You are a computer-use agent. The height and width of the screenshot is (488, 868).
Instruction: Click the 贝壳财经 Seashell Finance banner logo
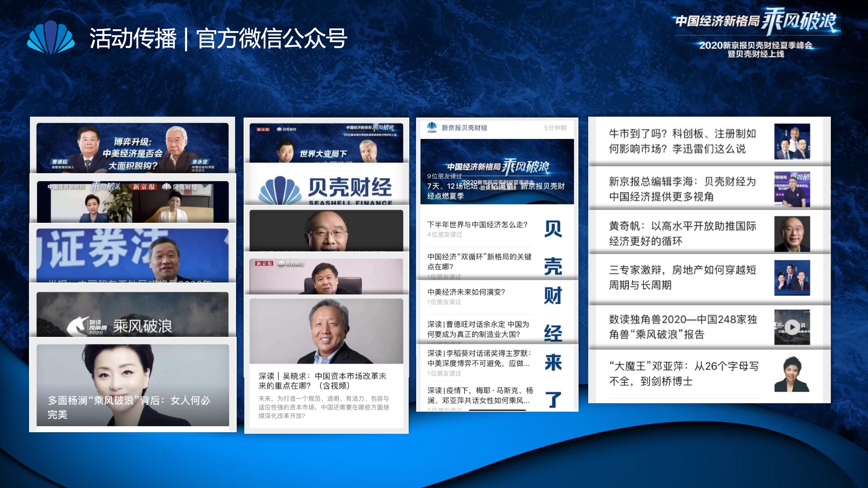pos(326,189)
